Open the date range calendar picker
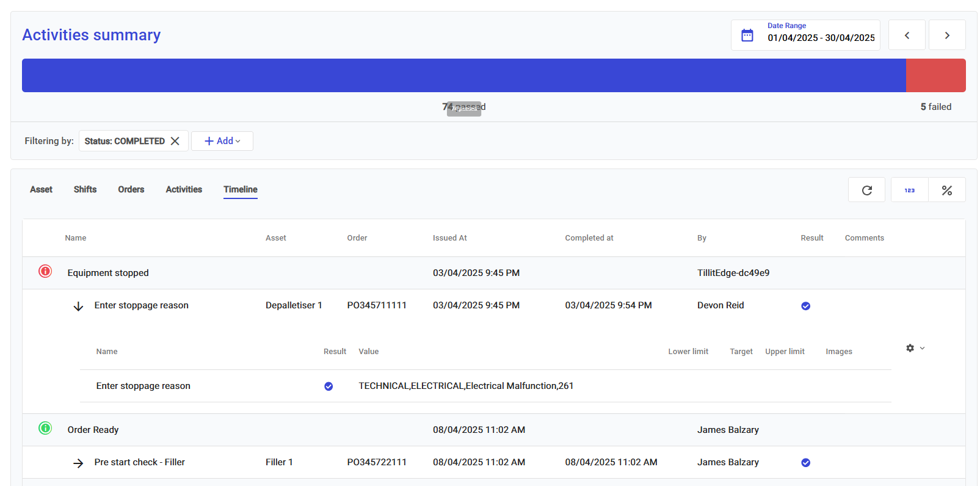Screen dimensions: 980x486 pyautogui.click(x=747, y=35)
